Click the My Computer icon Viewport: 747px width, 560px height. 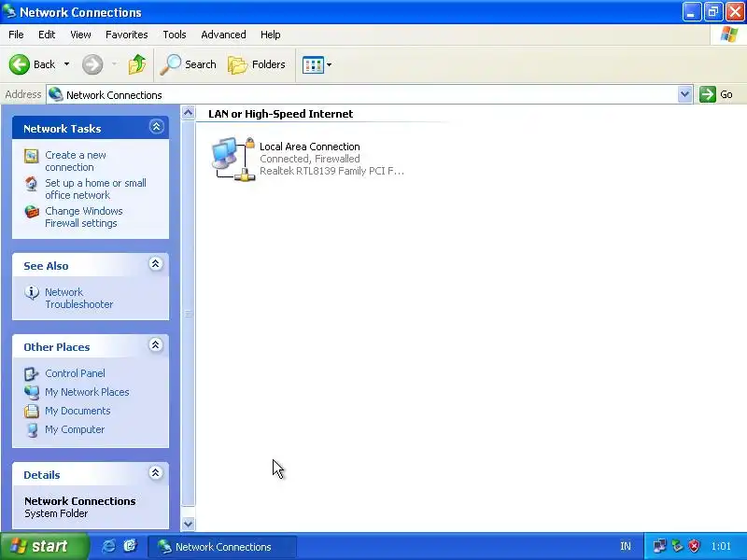(32, 429)
